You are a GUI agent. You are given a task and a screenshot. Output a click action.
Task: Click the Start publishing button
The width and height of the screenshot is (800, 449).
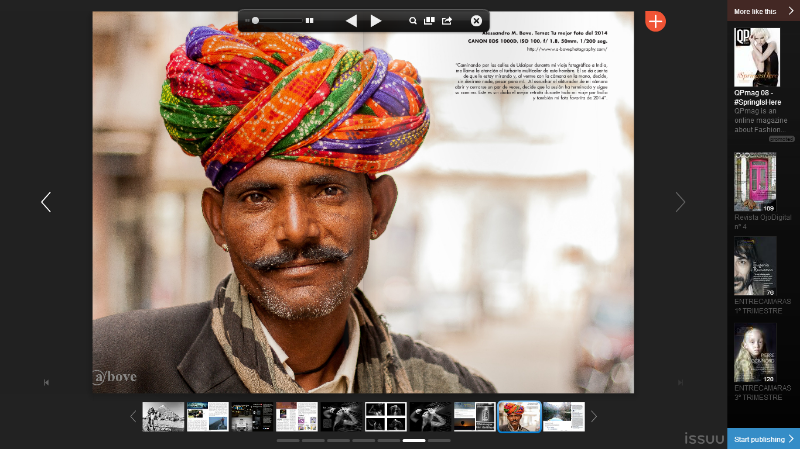pos(763,439)
